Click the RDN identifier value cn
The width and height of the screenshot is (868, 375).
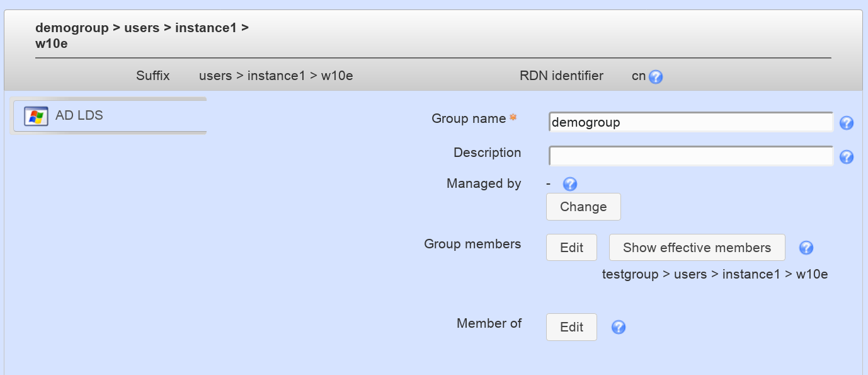(639, 76)
